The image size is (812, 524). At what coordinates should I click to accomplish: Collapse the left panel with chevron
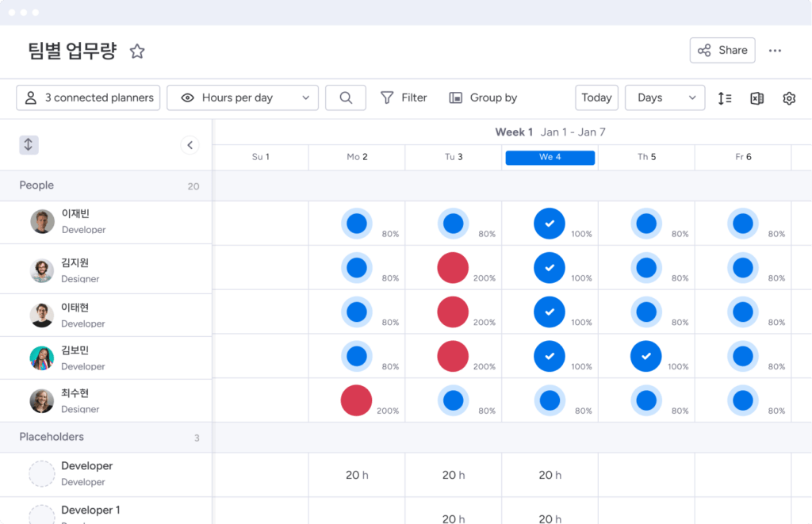(190, 145)
